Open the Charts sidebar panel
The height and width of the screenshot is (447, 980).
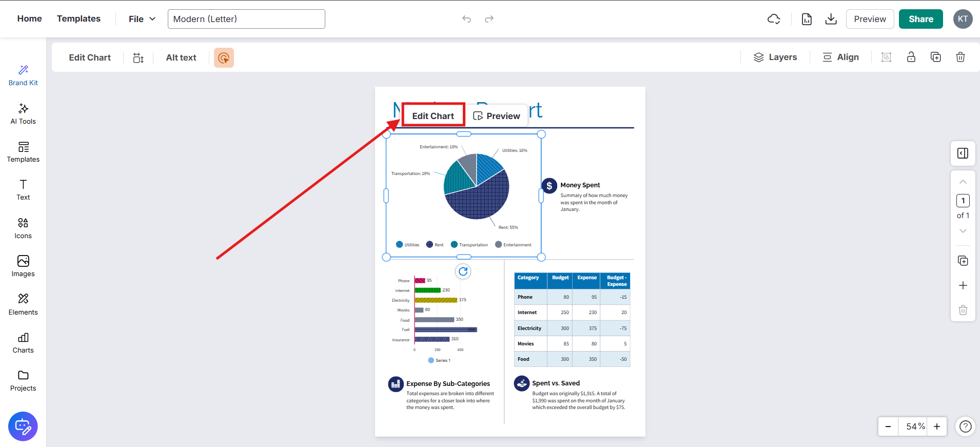23,343
